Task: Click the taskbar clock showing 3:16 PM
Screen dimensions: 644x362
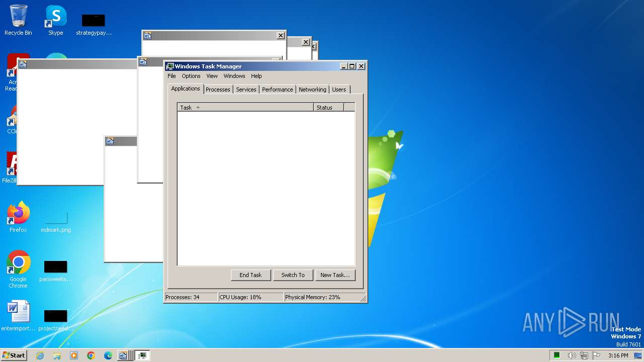Action: tap(618, 355)
